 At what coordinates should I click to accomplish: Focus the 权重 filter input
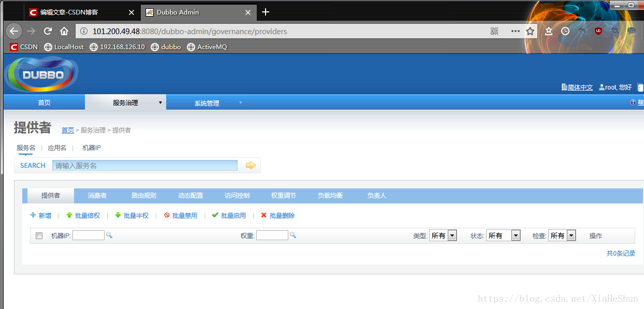tap(272, 236)
